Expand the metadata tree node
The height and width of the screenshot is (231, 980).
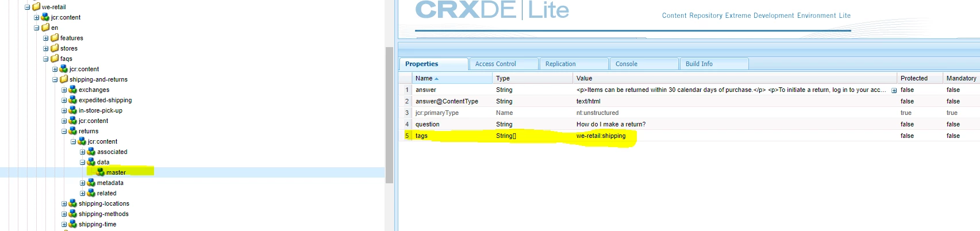pos(82,183)
